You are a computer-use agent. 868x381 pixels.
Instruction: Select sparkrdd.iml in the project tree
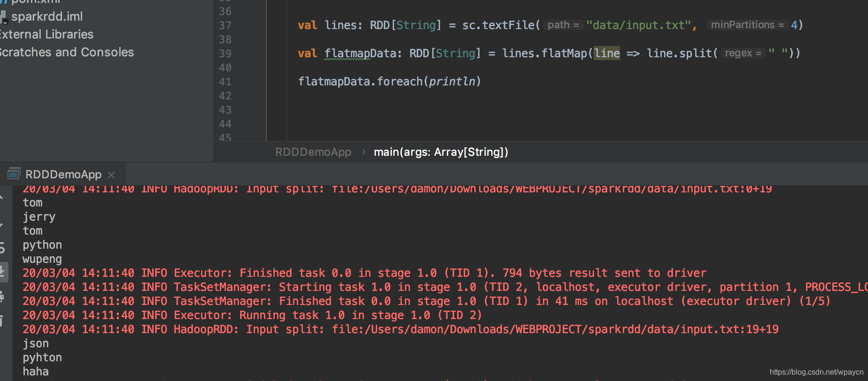pos(47,16)
